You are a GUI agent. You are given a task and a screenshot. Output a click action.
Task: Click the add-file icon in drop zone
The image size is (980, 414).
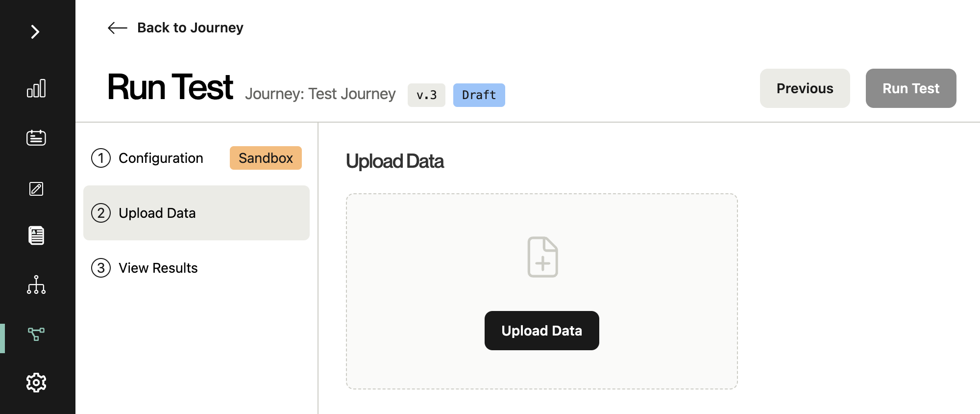click(x=542, y=257)
